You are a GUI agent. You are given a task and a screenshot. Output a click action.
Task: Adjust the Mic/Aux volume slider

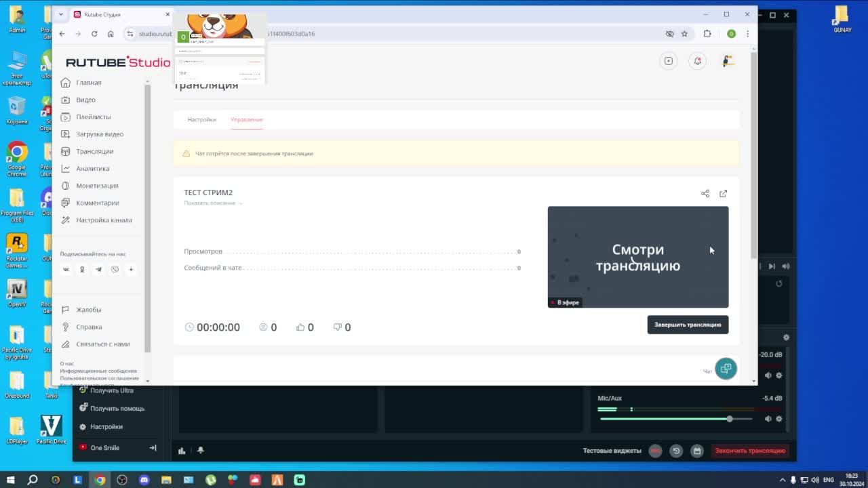(x=676, y=419)
